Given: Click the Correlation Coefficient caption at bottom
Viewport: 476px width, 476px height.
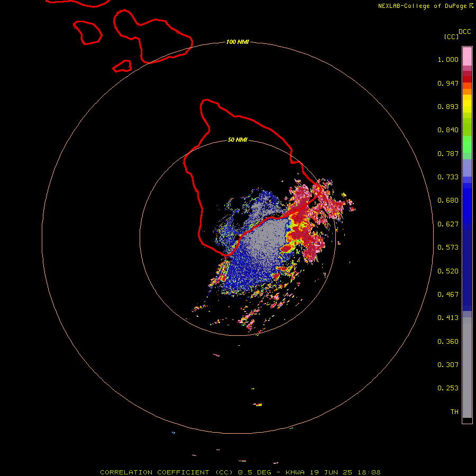Looking at the screenshot, I should pyautogui.click(x=240, y=472).
